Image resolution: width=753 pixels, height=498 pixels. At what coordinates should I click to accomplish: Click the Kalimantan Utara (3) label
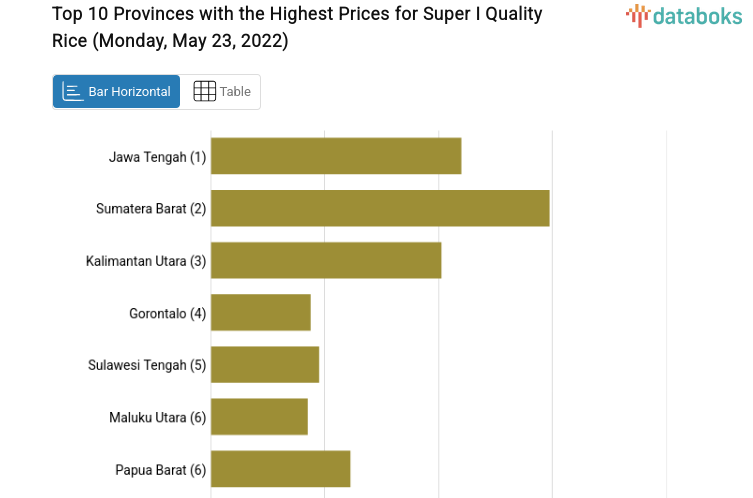click(146, 261)
